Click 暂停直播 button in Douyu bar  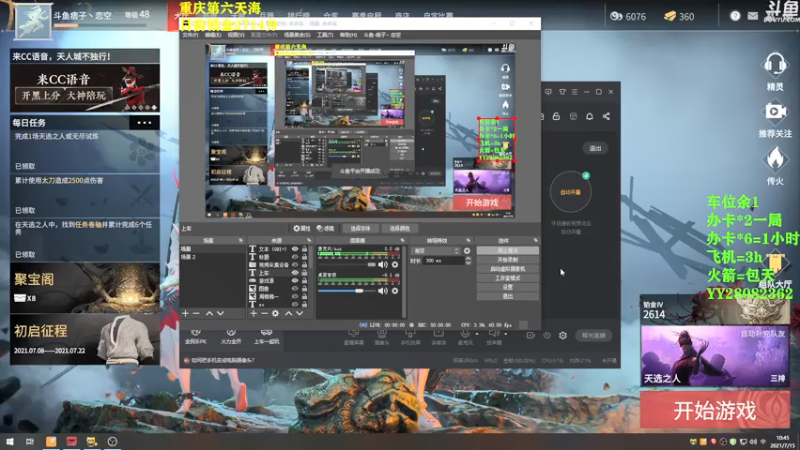click(593, 335)
